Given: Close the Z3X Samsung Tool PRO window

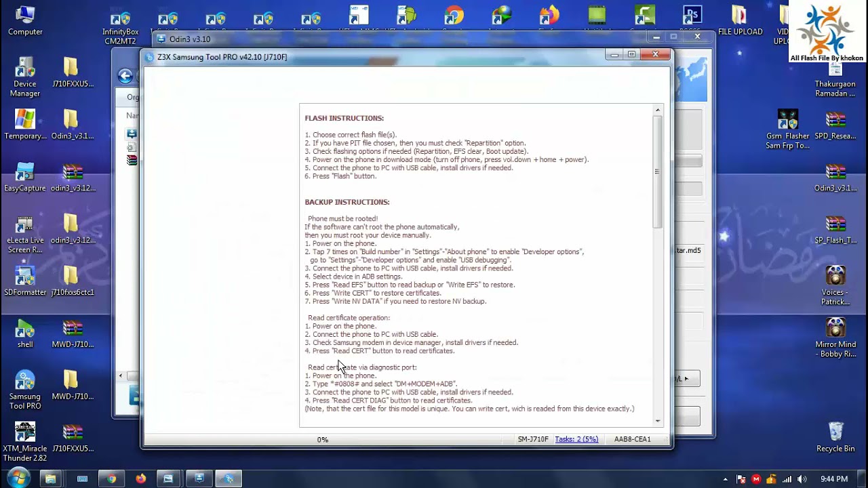Looking at the screenshot, I should pyautogui.click(x=655, y=54).
